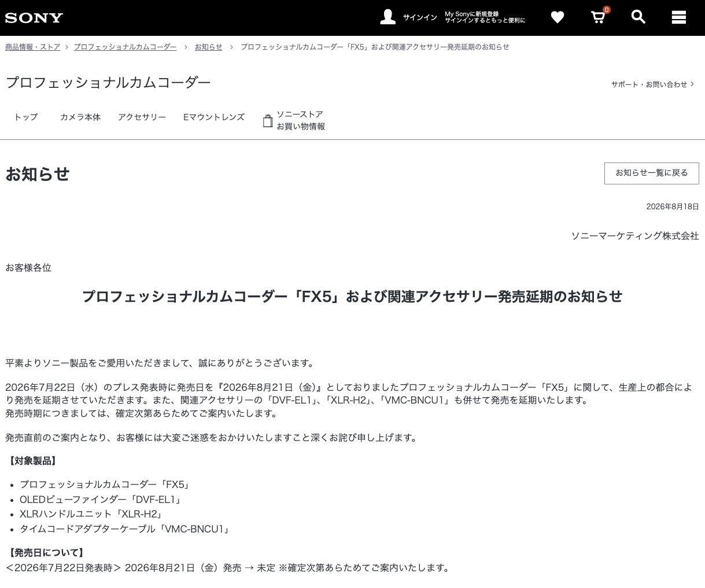705x588 pixels.
Task: Click the 【発売日について】 section heading
Action: coord(46,553)
